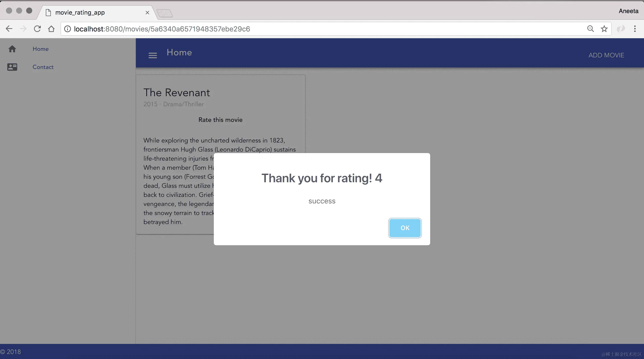The height and width of the screenshot is (359, 644).
Task: Click the Contact card icon
Action: (x=12, y=67)
